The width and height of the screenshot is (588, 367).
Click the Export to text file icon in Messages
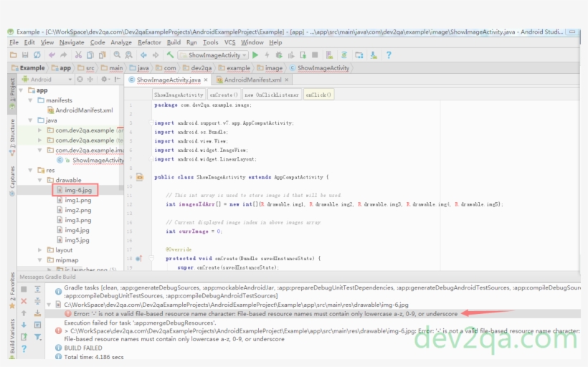click(24, 337)
